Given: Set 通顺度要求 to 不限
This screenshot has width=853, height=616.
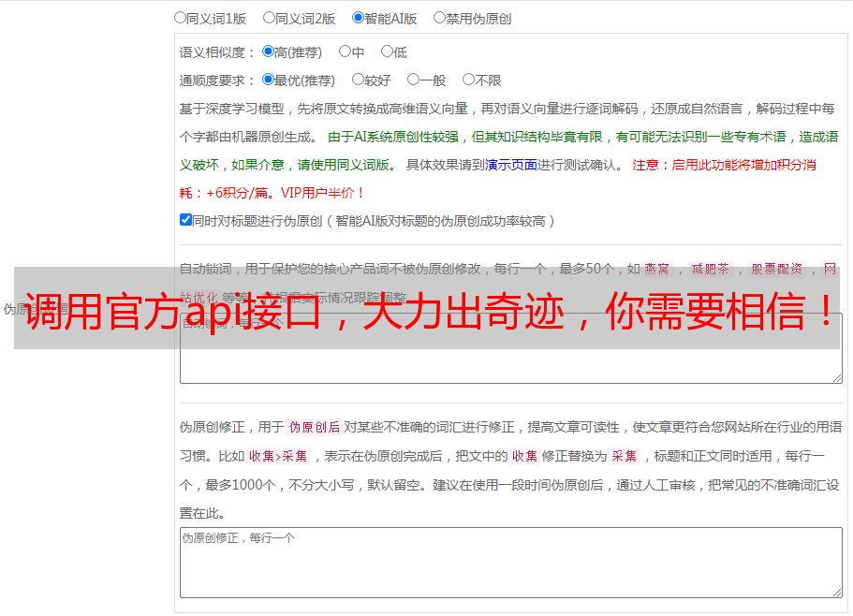Looking at the screenshot, I should pyautogui.click(x=468, y=80).
